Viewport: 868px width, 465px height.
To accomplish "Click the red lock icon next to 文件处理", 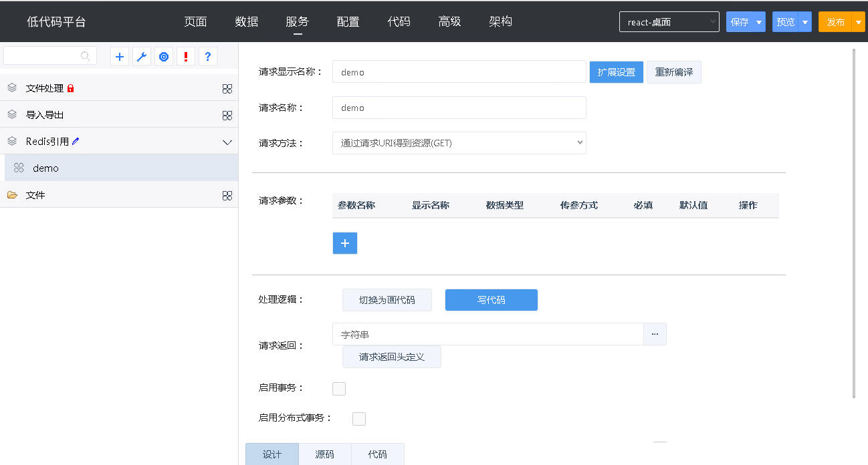I will click(x=71, y=88).
